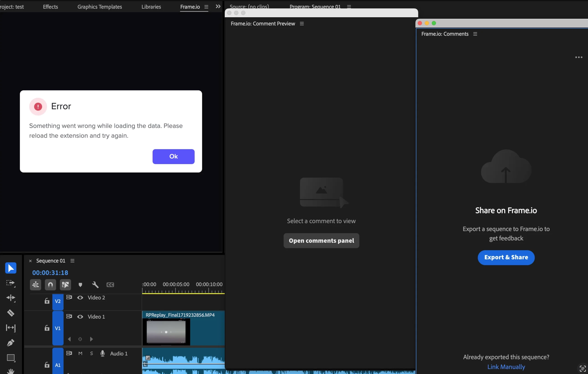
Task: Click the Link Manually link
Action: coord(506,367)
